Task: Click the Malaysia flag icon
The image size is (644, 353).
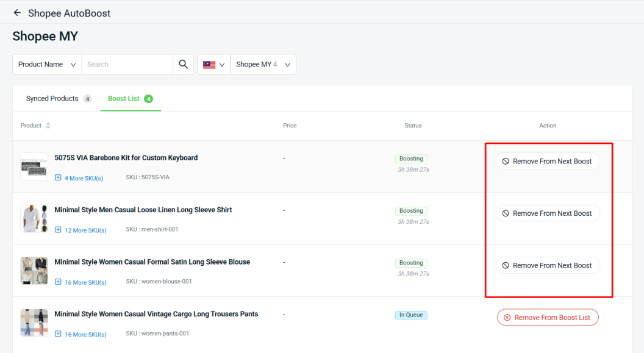Action: [x=209, y=65]
